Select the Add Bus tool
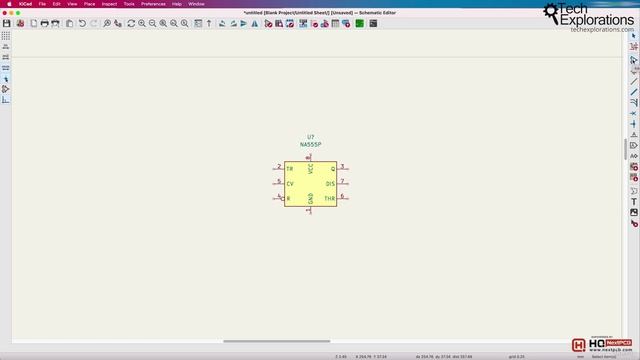Screen dimensions: 640x360 633,92
